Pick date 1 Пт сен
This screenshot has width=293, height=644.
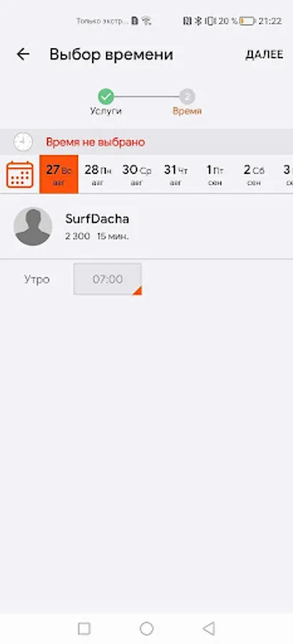click(x=214, y=174)
